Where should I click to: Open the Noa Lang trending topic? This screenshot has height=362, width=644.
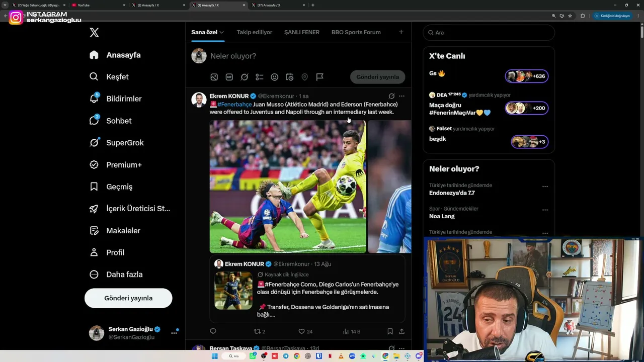pos(442,216)
